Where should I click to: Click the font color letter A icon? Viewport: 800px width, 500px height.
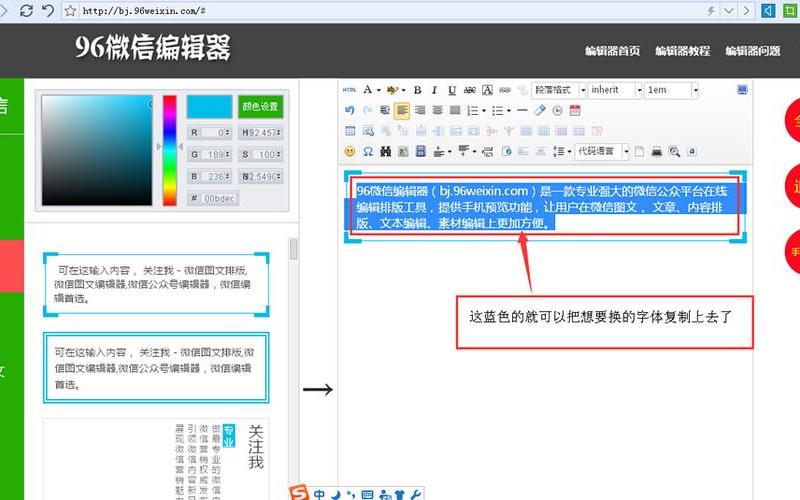tap(367, 90)
